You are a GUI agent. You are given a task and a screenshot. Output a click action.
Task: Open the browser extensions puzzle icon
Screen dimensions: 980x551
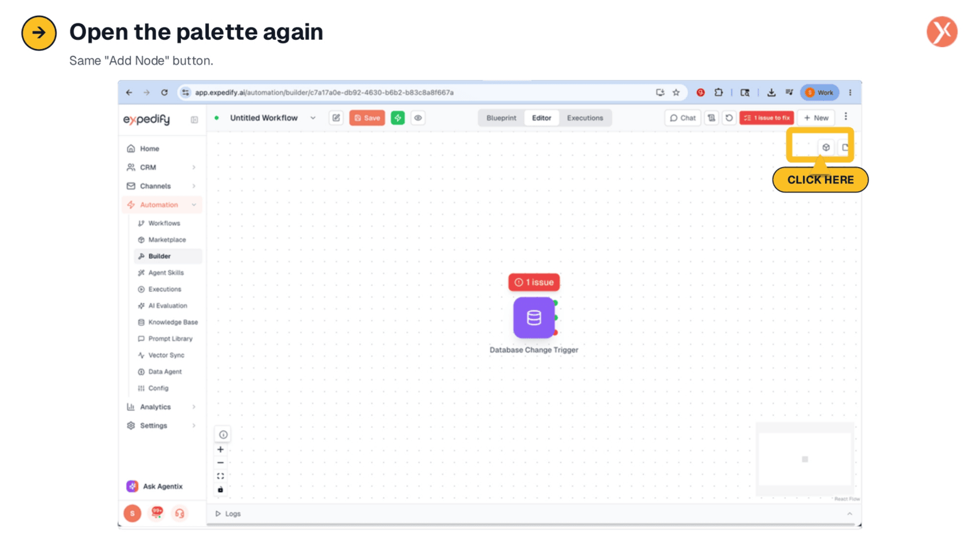[x=718, y=92]
